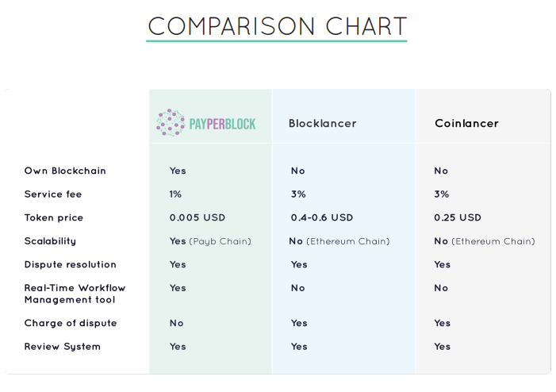Click the Comparison Chart heading

click(x=277, y=26)
